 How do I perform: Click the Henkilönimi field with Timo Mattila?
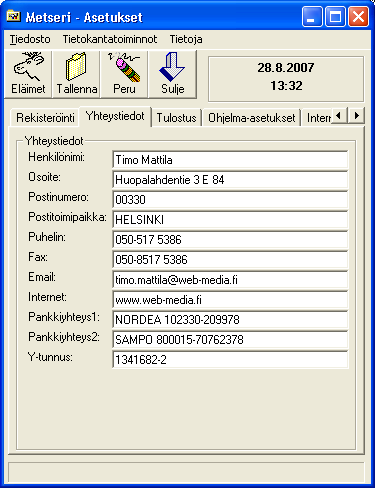[230, 160]
